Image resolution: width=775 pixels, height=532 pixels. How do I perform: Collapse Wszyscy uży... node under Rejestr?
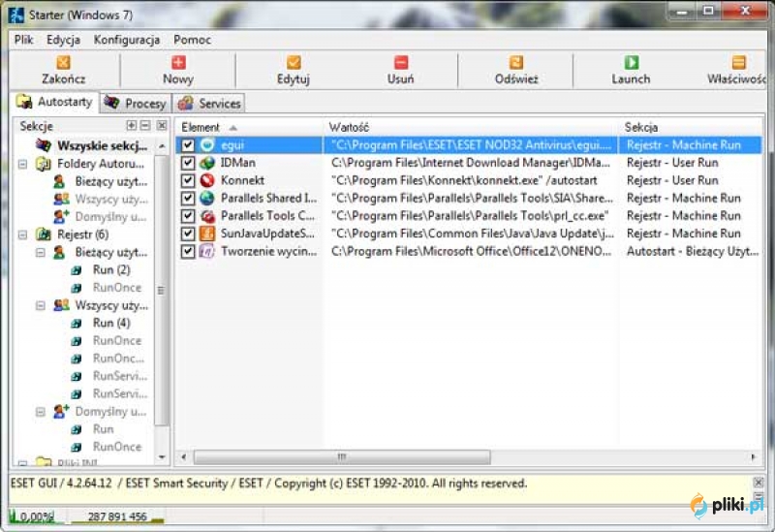click(41, 305)
